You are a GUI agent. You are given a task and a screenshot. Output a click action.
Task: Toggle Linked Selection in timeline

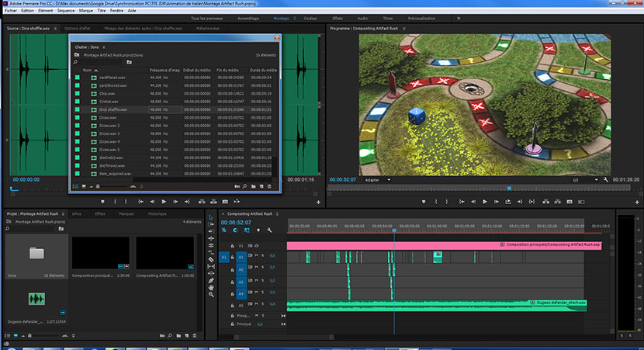(247, 230)
